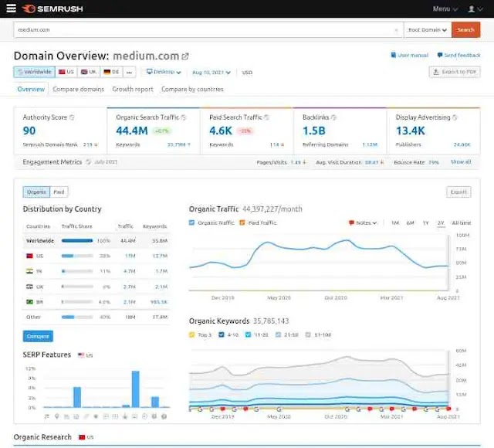Click the location pin SERP feature icon

pyautogui.click(x=56, y=416)
